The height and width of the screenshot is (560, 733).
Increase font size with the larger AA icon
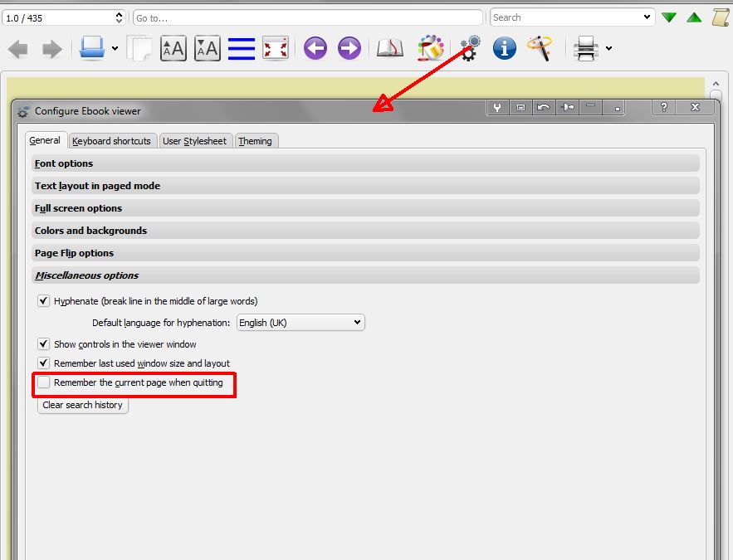[x=173, y=48]
